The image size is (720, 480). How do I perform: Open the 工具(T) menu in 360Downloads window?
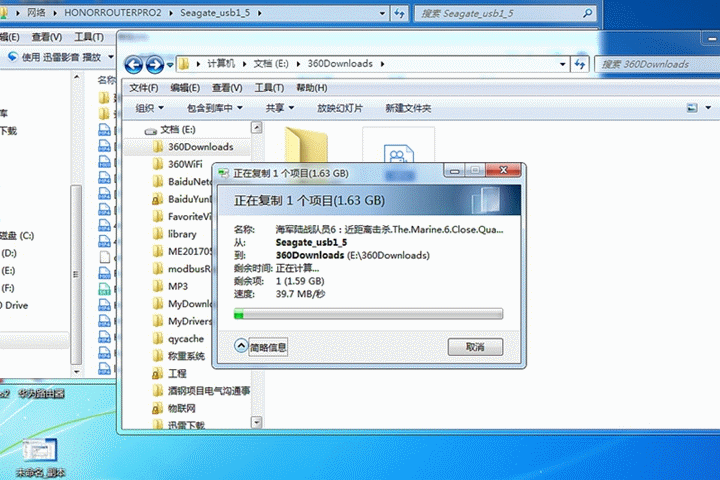point(270,88)
